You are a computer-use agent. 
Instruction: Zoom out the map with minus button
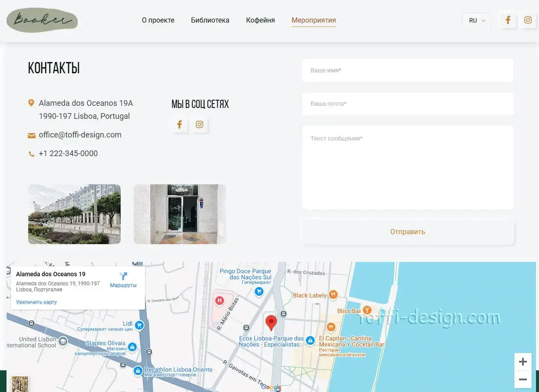pyautogui.click(x=523, y=379)
